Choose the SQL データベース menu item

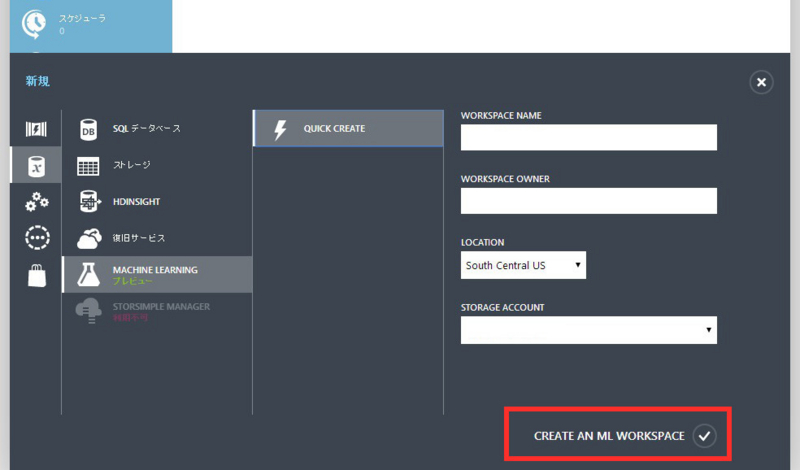click(158, 129)
